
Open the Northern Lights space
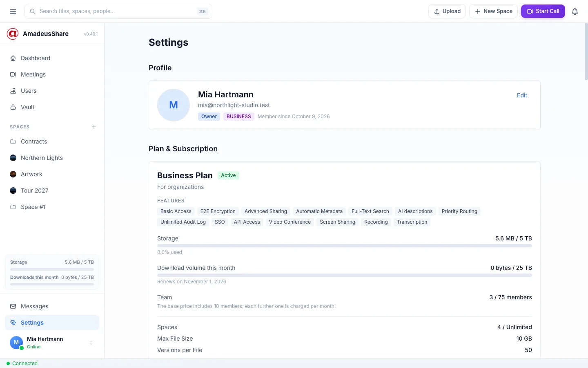coord(52,158)
